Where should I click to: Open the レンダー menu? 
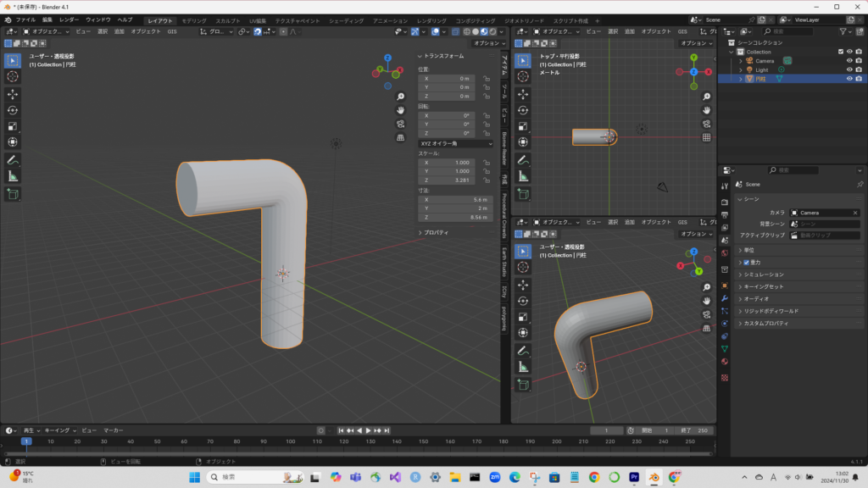click(69, 19)
